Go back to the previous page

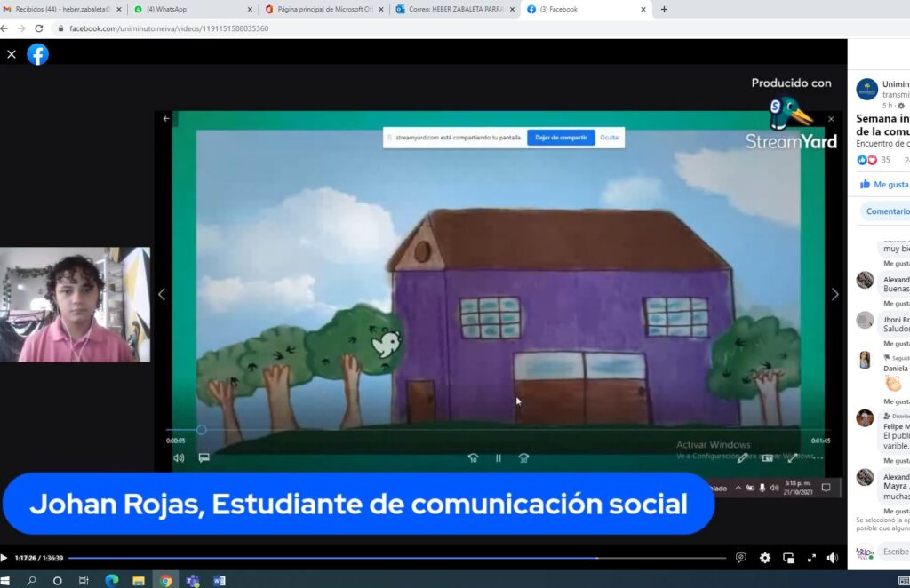pyautogui.click(x=4, y=28)
